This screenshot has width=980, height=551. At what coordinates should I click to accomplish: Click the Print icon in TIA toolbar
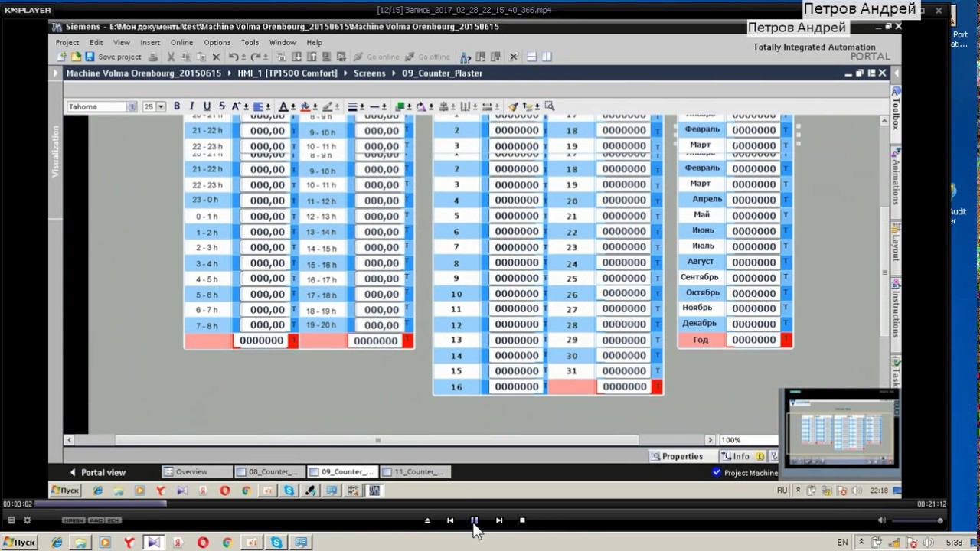(x=153, y=57)
